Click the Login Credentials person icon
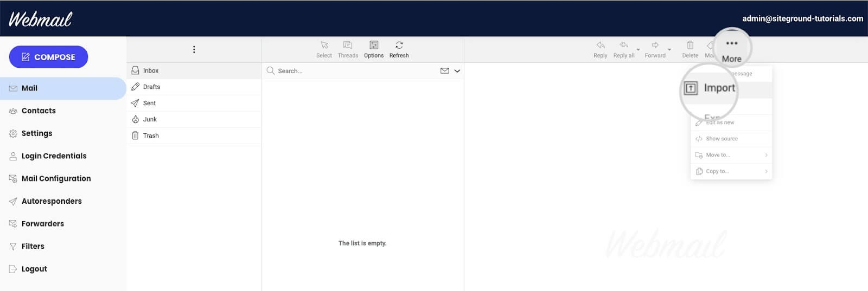 [x=13, y=156]
